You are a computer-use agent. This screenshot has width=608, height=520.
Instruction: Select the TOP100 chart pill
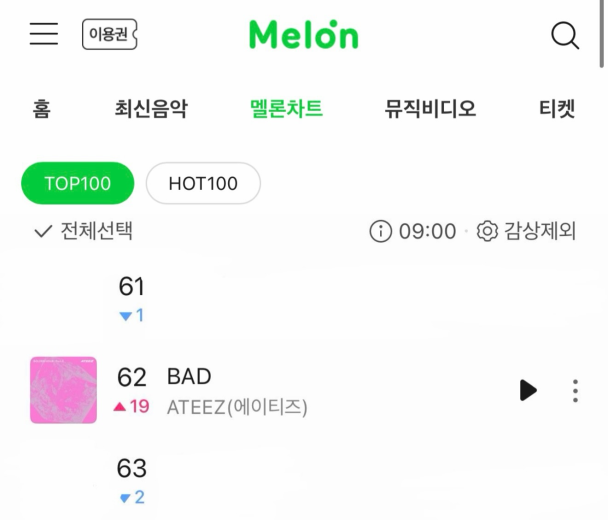[x=78, y=183]
